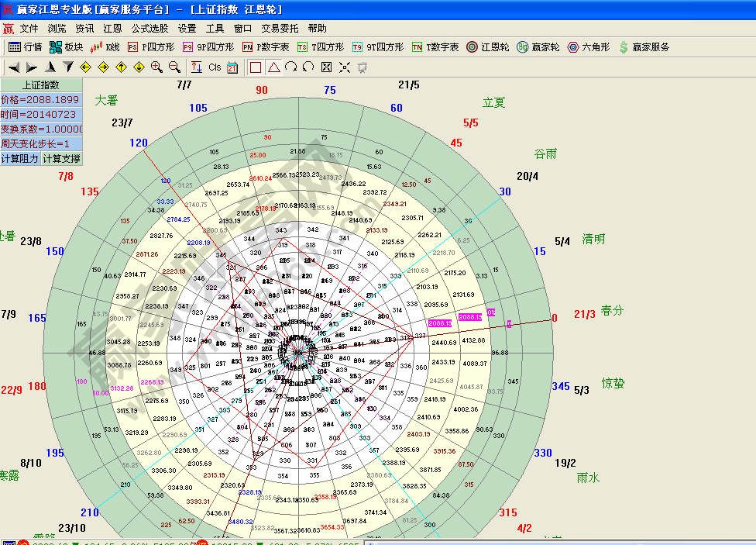756x545 pixels.
Task: Click the 计算阻力 button
Action: 20,159
